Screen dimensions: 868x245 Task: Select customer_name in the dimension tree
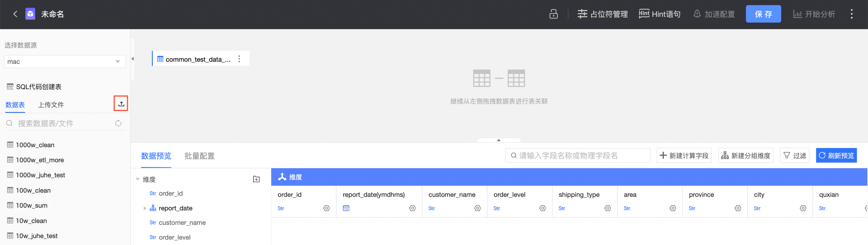coord(182,223)
